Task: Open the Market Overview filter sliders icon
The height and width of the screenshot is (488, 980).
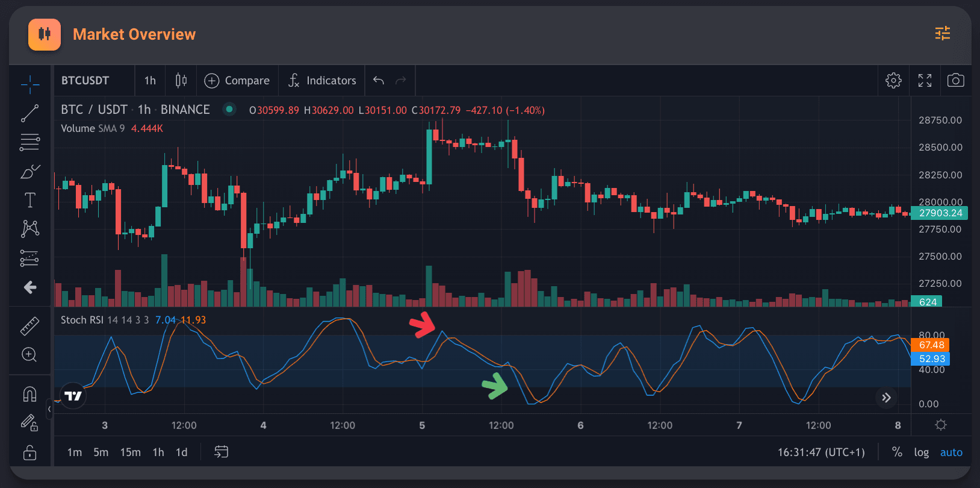Action: point(942,34)
